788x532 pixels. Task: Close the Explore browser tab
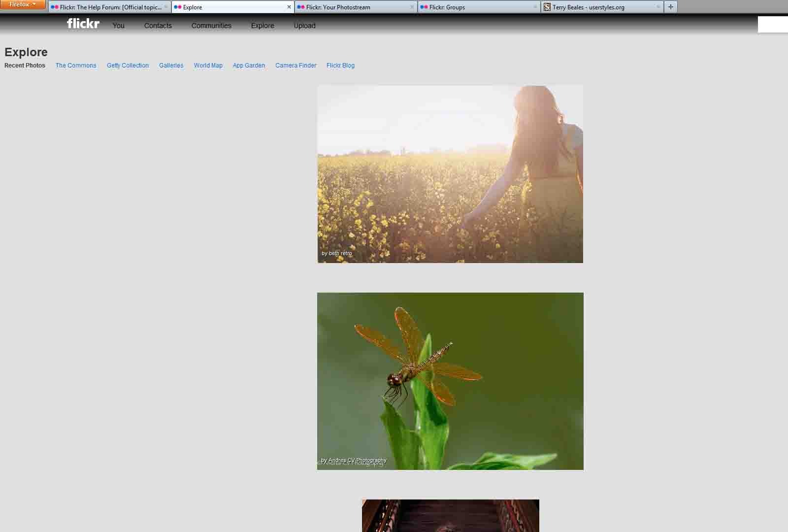coord(289,7)
